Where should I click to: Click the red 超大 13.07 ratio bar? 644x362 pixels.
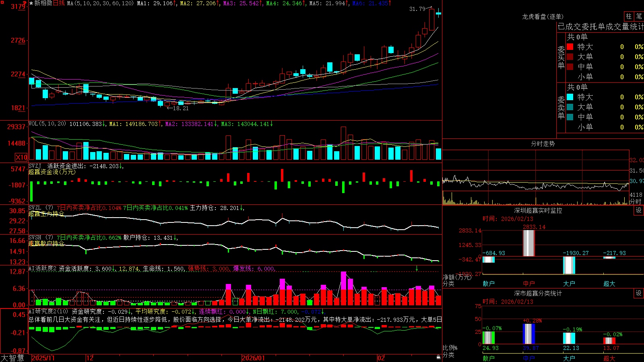609,341
